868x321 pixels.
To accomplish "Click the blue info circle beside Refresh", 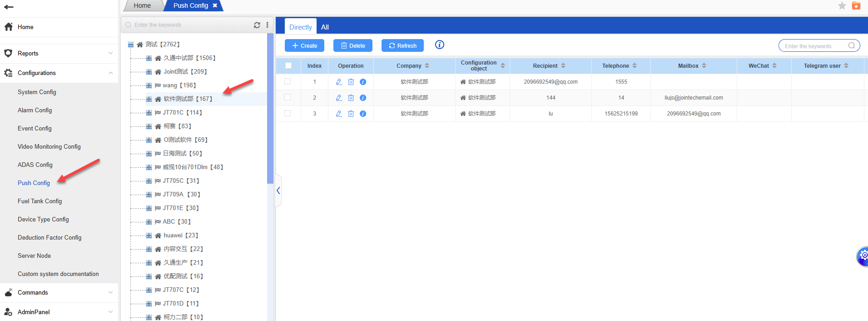I will (x=439, y=45).
